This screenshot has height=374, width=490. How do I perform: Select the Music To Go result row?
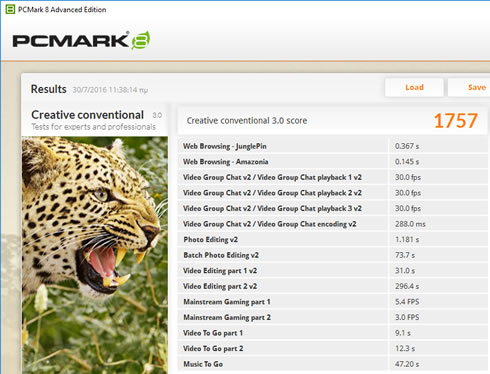tap(332, 364)
